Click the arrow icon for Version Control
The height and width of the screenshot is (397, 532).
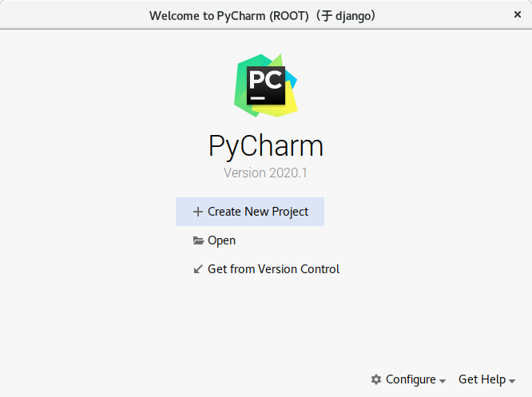[x=198, y=269]
